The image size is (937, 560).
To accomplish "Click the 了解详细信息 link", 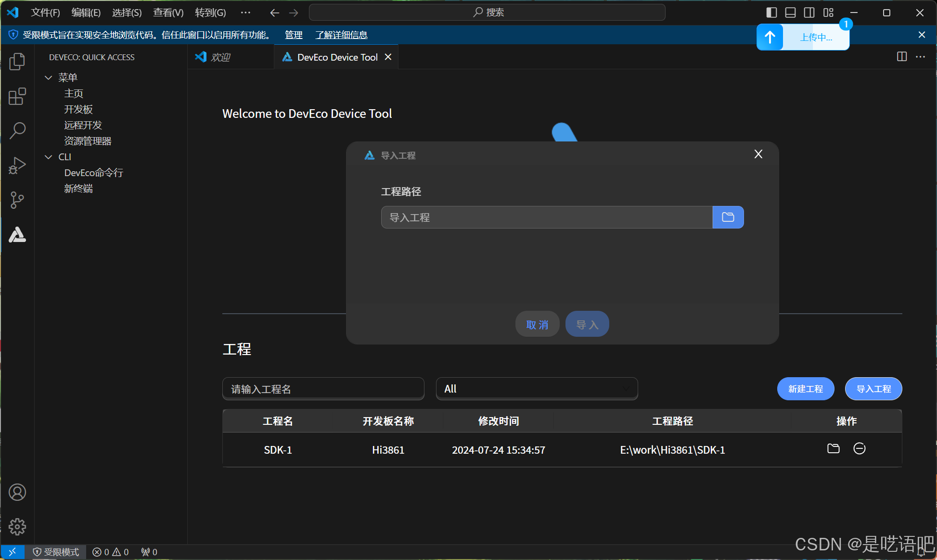I will click(341, 35).
